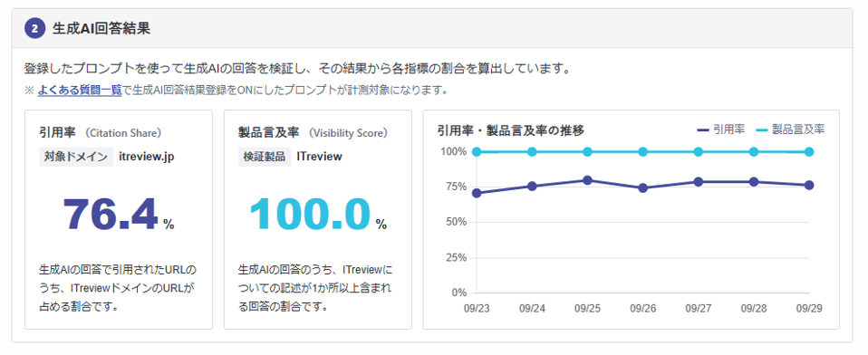Click the 09/26 x-axis label
Viewport: 868px width, 355px height.
(x=642, y=309)
